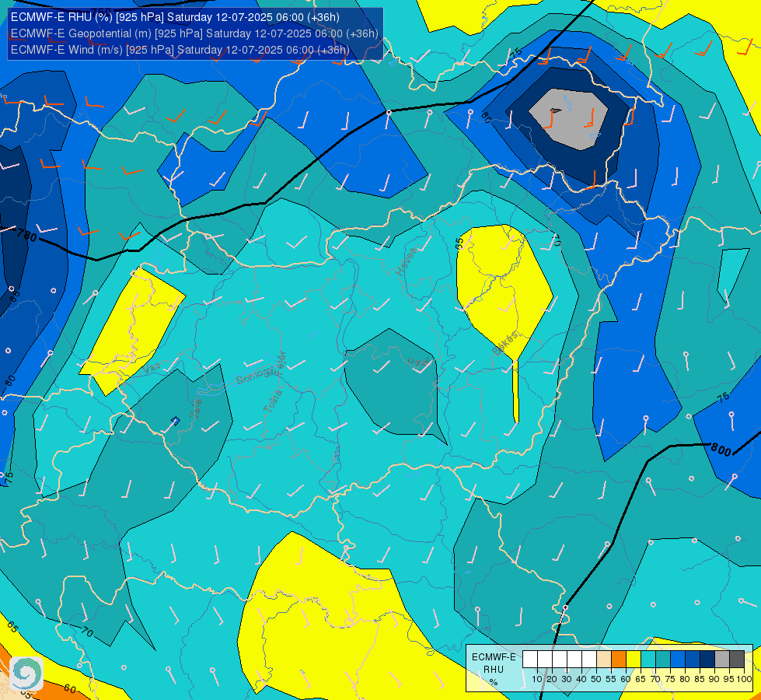Select the light grey 90-95 legend swatch

tap(722, 660)
